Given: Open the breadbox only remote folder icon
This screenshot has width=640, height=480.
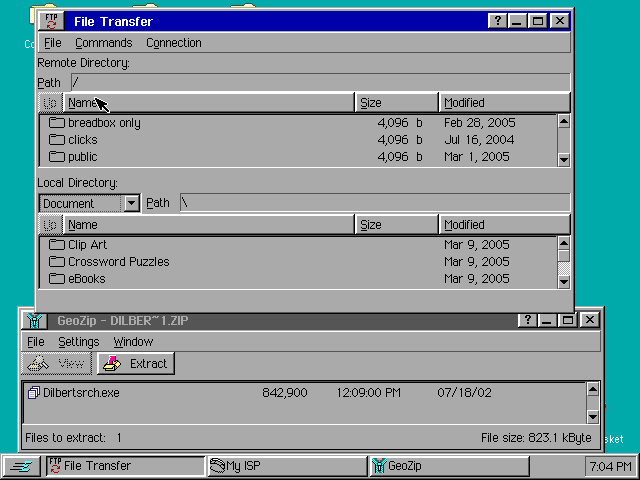Looking at the screenshot, I should click(57, 122).
